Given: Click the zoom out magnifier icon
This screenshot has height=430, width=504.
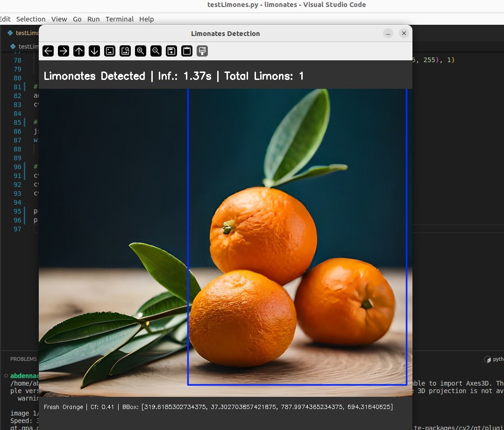Looking at the screenshot, I should click(156, 51).
